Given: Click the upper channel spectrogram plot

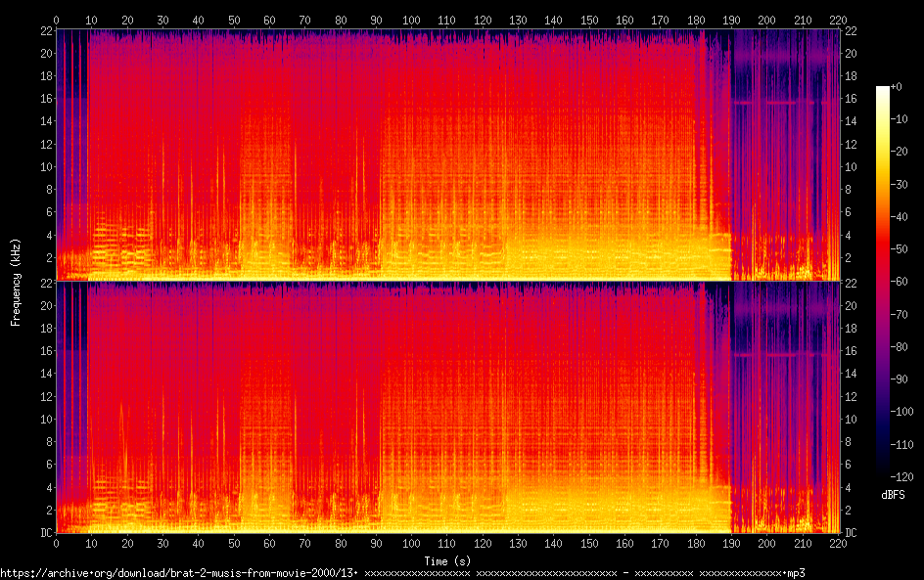Looking at the screenshot, I should pos(448,155).
